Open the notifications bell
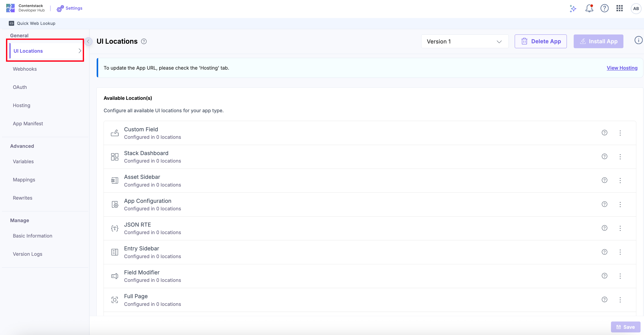The image size is (644, 335). (x=589, y=9)
